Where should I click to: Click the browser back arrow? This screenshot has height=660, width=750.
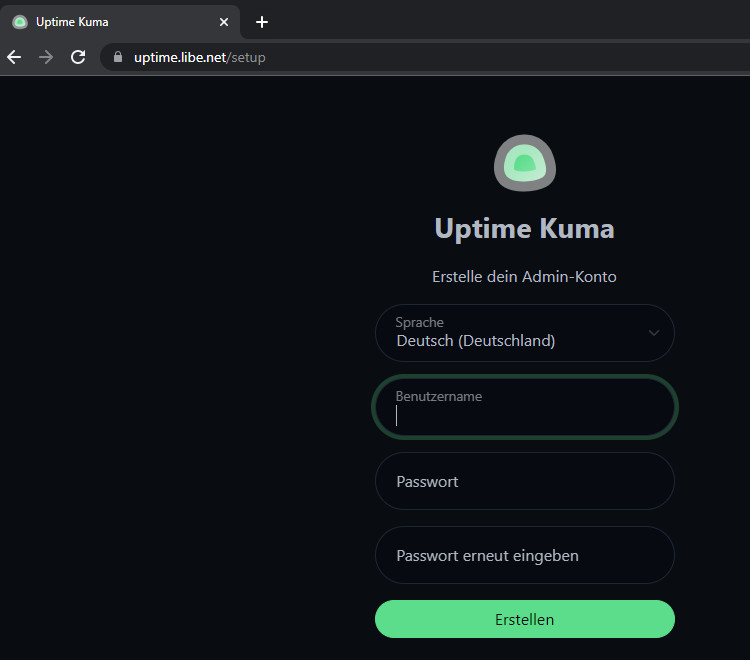[14, 57]
